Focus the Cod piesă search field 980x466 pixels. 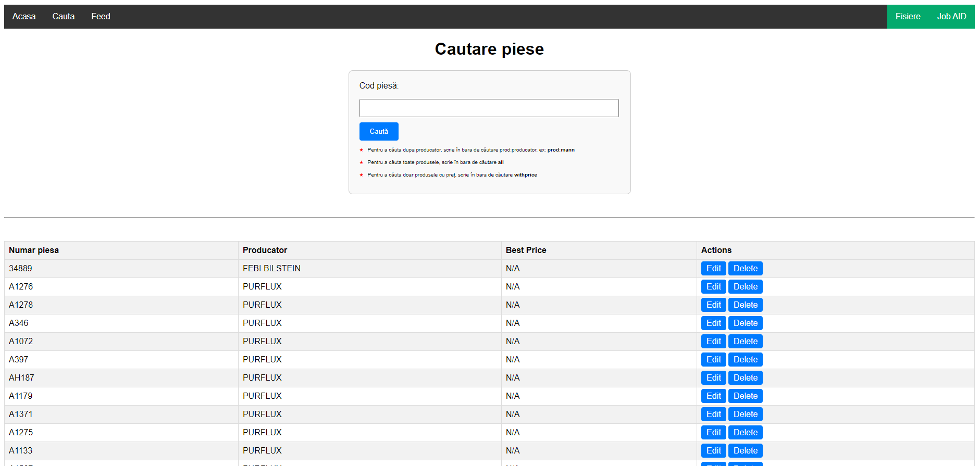click(489, 108)
